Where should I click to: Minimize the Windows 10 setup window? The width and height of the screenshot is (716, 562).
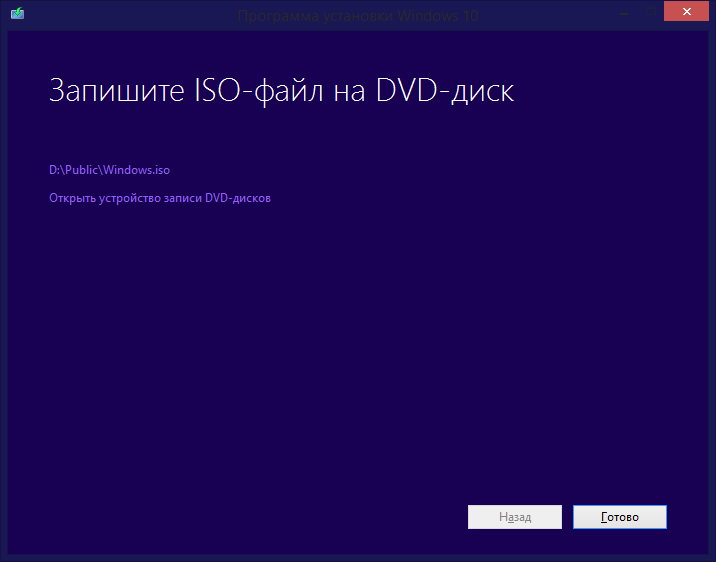coord(624,13)
